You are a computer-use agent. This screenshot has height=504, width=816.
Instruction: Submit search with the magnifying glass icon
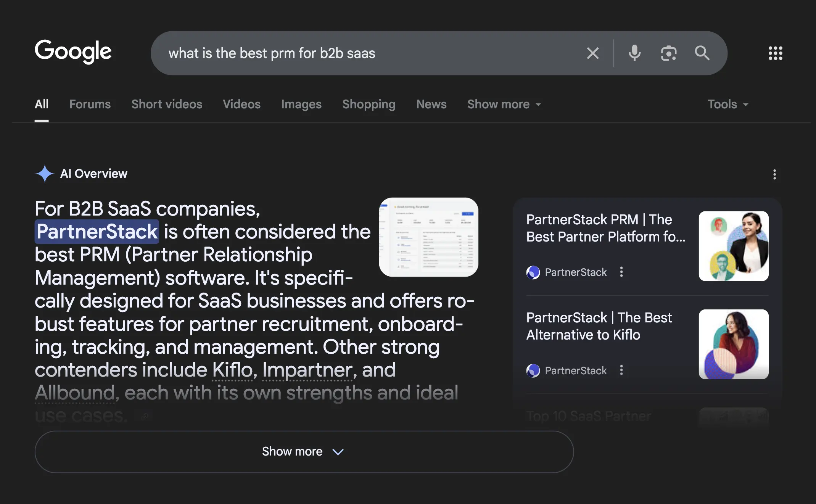click(x=702, y=53)
